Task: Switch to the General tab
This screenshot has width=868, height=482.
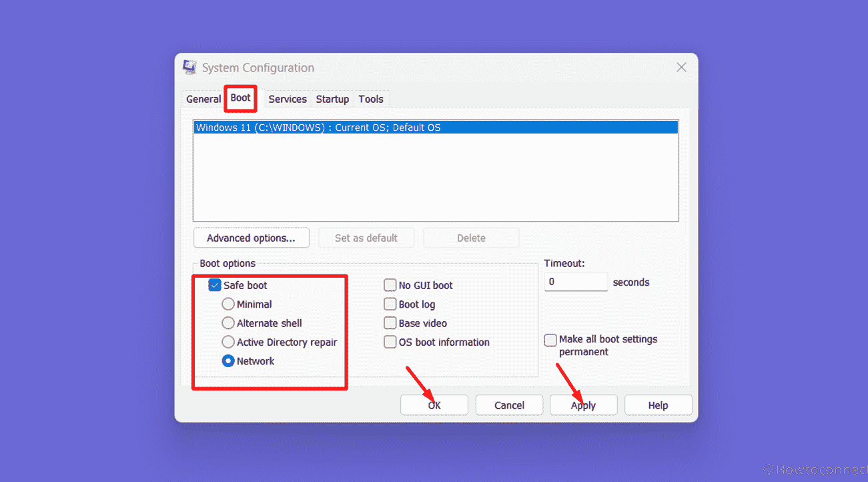Action: pyautogui.click(x=203, y=99)
